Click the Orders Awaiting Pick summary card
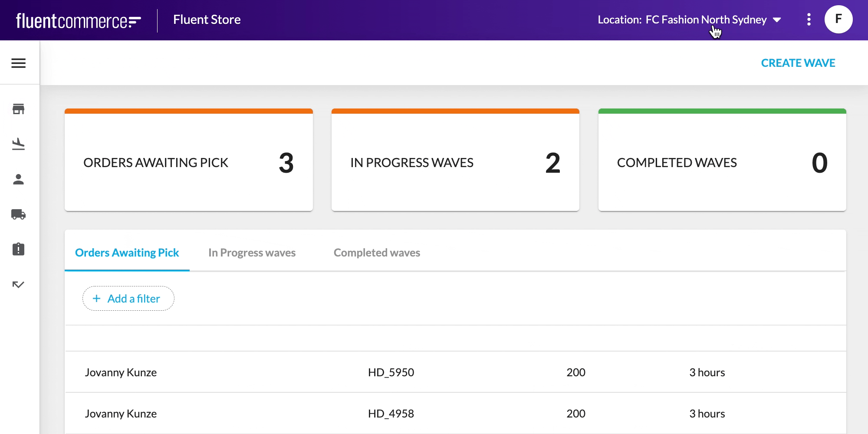The width and height of the screenshot is (868, 434). coord(188,161)
